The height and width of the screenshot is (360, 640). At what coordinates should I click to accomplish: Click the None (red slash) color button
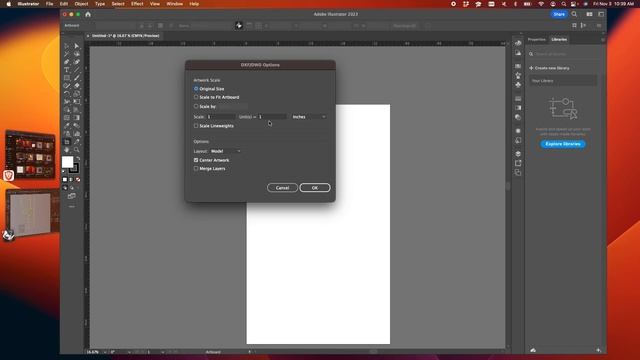[78, 180]
